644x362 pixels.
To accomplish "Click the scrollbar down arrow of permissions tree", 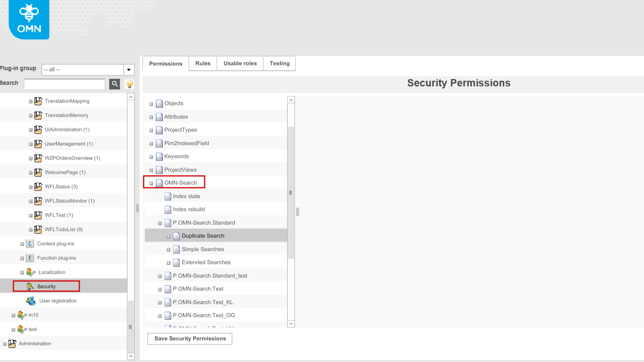I will pyautogui.click(x=290, y=324).
